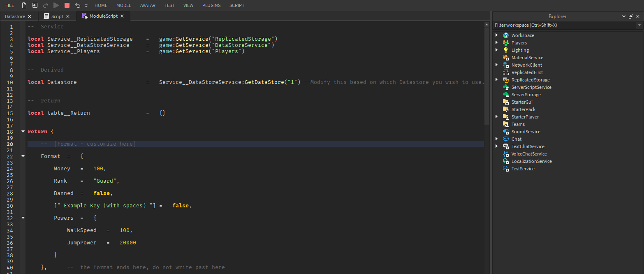The height and width of the screenshot is (274, 644).
Task: Switch to the PLUGINS ribbon tab
Action: pyautogui.click(x=211, y=5)
